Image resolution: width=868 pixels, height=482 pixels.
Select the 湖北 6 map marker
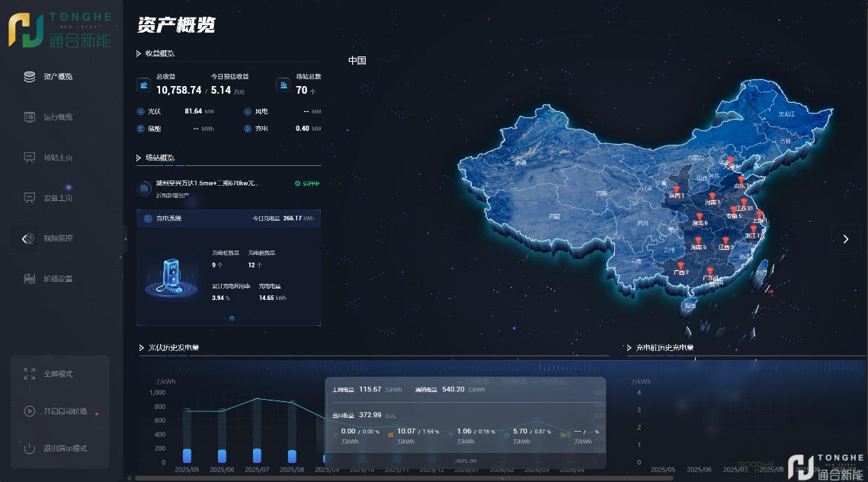(699, 218)
